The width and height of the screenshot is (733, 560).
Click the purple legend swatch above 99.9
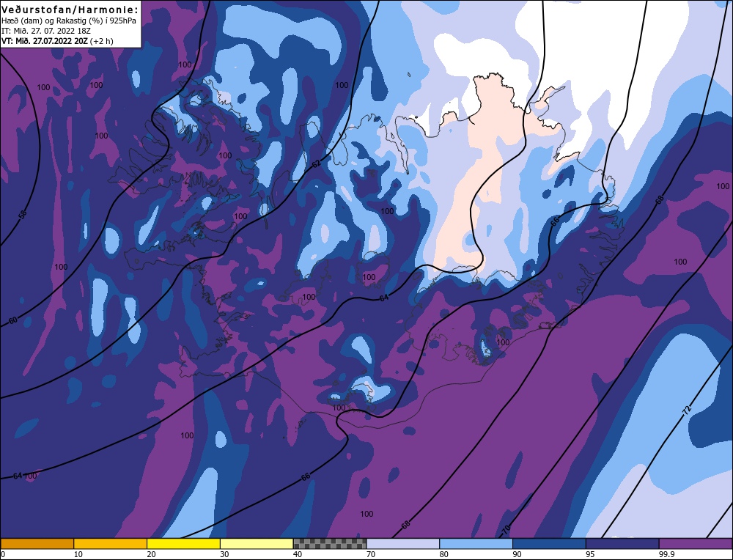(x=696, y=543)
